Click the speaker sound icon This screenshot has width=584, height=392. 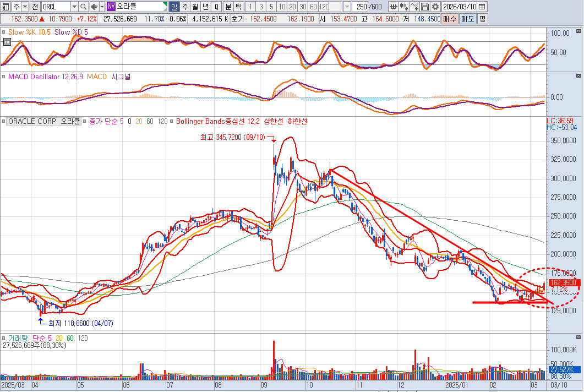pyautogui.click(x=94, y=7)
